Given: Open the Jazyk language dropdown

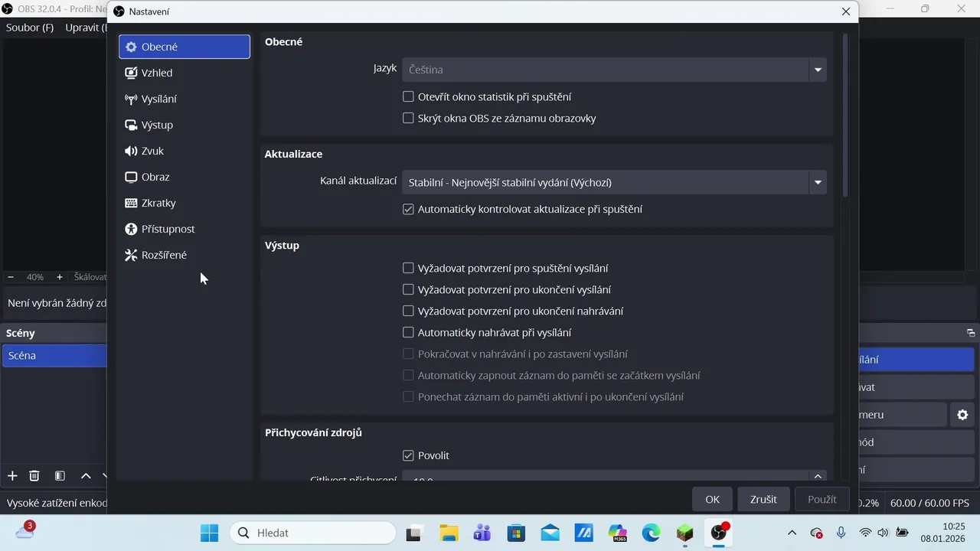Looking at the screenshot, I should click(x=614, y=70).
